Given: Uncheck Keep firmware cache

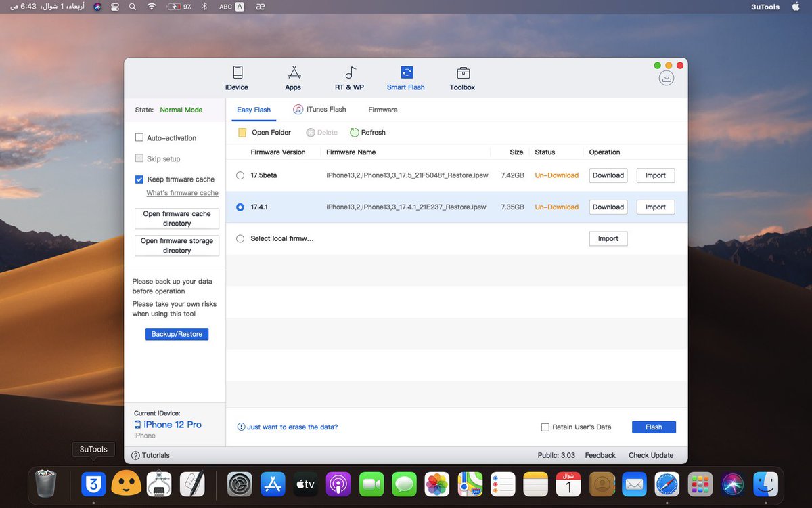Looking at the screenshot, I should (x=139, y=179).
